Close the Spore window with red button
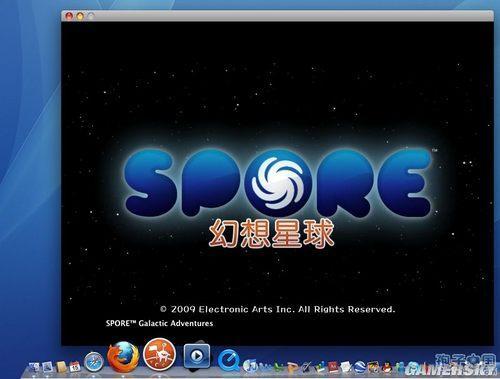Screen dimensions: 500x379 (69, 16)
